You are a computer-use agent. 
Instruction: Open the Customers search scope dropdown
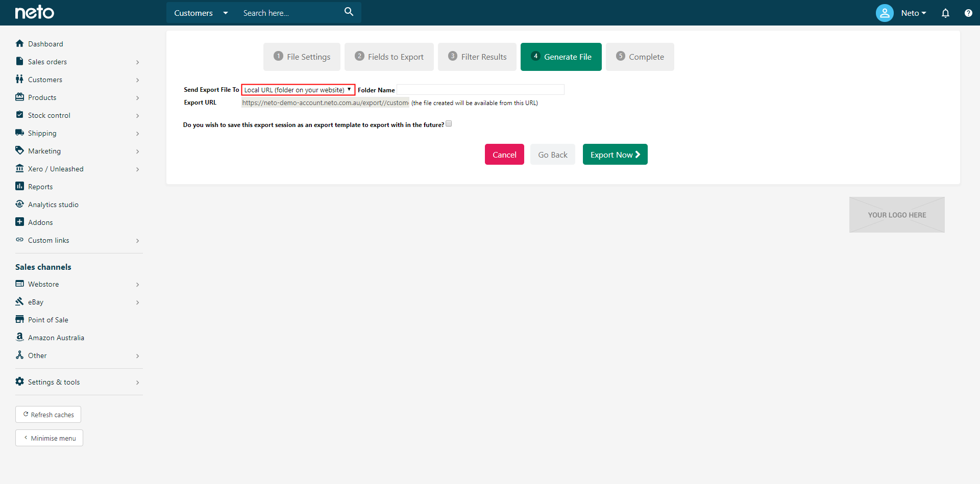click(201, 13)
